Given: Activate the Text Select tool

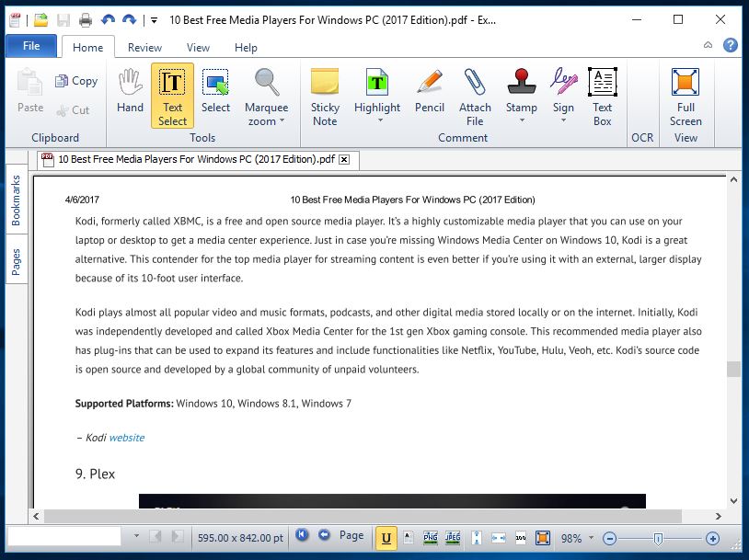Looking at the screenshot, I should click(x=172, y=95).
